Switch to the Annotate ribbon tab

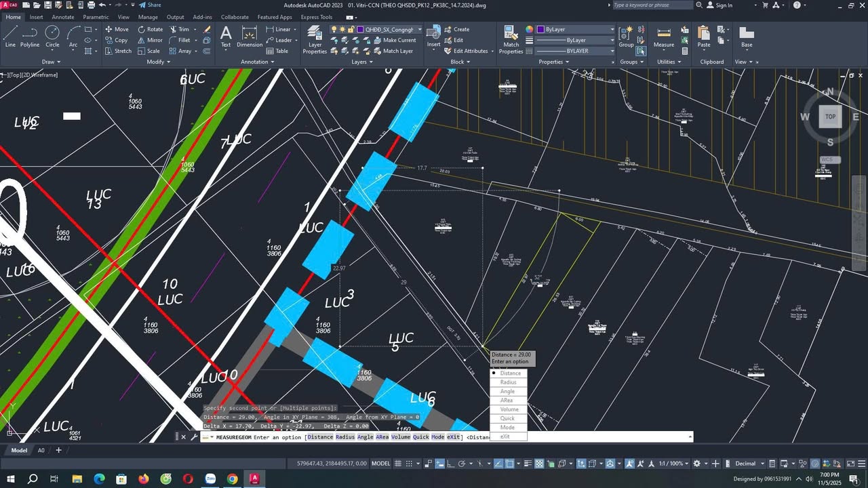tap(63, 17)
